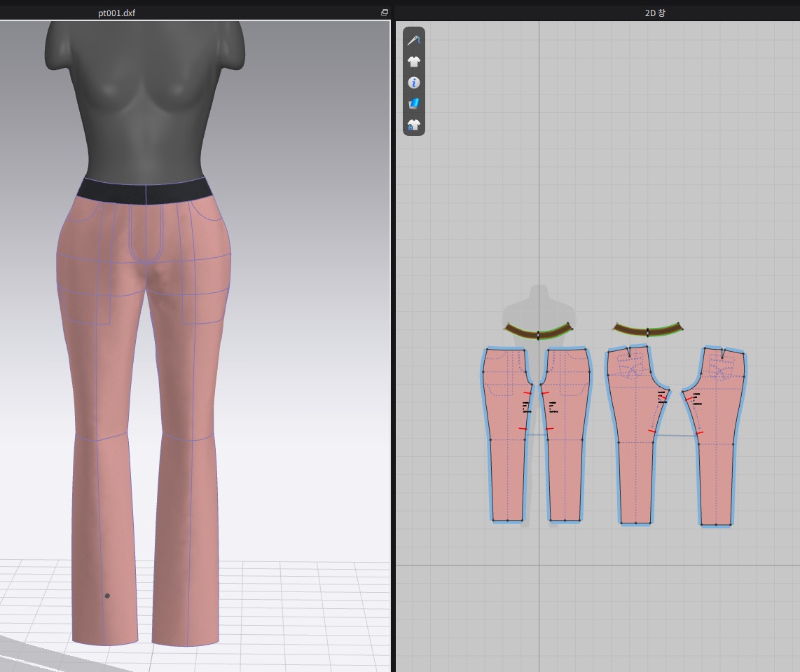Click the sewing needle display icon
This screenshot has width=800, height=672.
413,41
